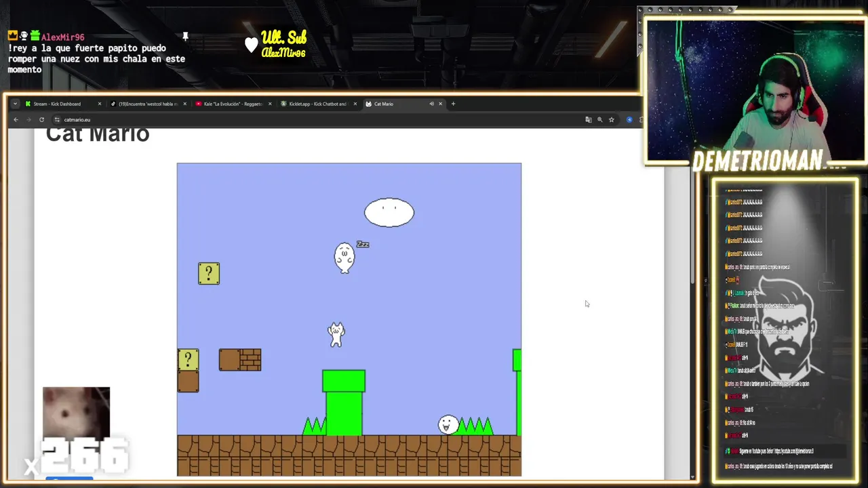Click the smiling white cloud
This screenshot has width=868, height=488.
[389, 212]
